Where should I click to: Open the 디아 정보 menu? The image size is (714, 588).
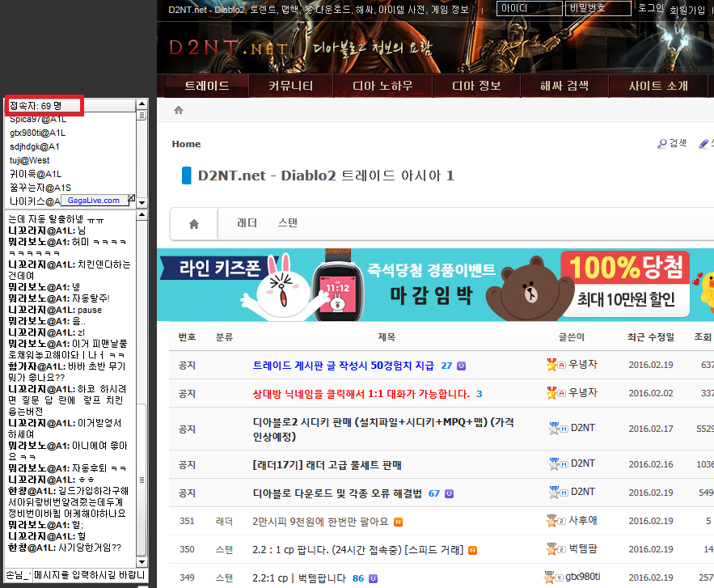tap(476, 86)
